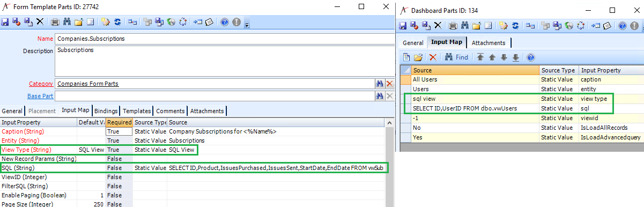Image resolution: width=644 pixels, height=207 pixels.
Task: Click Refresh arrows icon in Dashboard Parts toolbar
Action: click(515, 25)
